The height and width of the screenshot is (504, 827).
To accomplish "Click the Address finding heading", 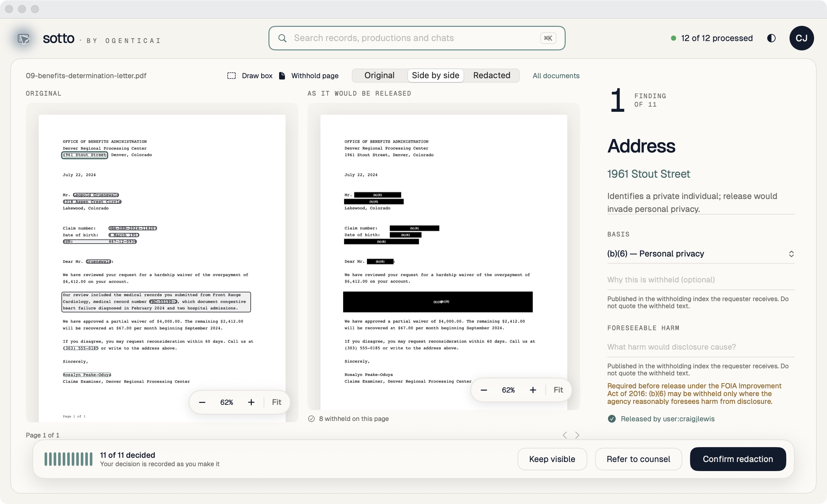I will pos(641,146).
